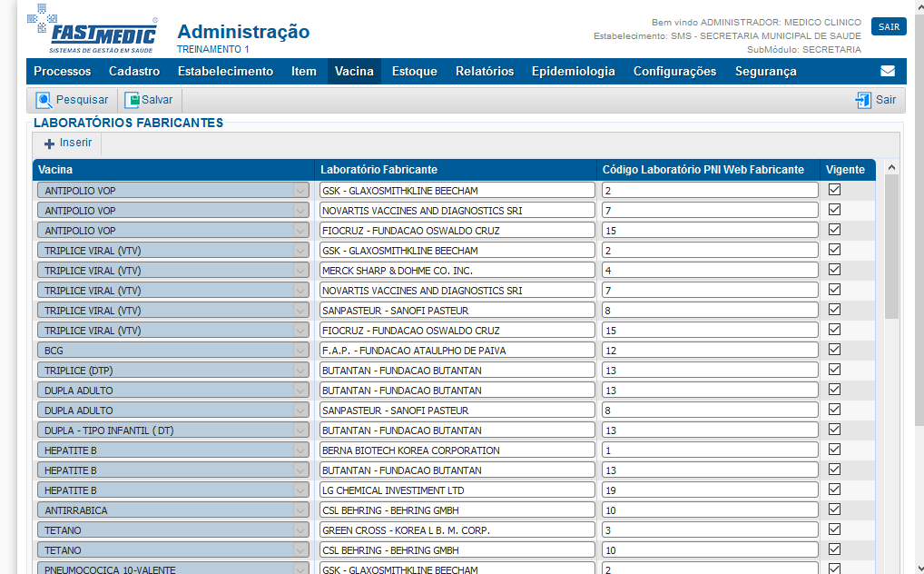The width and height of the screenshot is (924, 574).
Task: Click Salvar toolbar button label
Action: pyautogui.click(x=157, y=100)
